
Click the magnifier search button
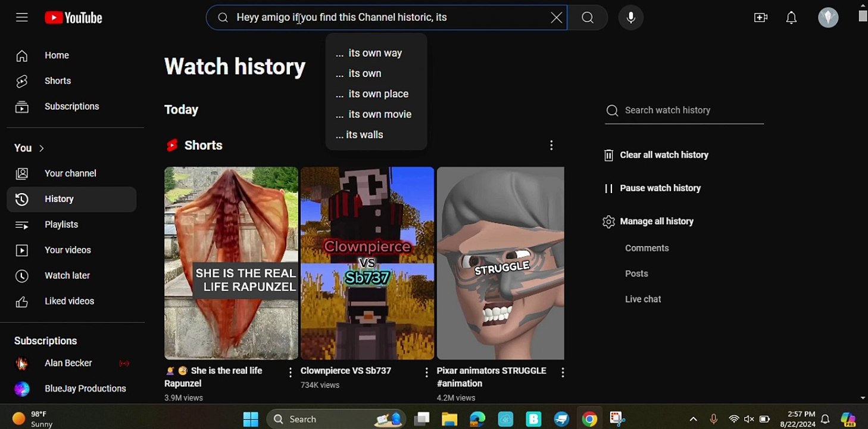[588, 18]
